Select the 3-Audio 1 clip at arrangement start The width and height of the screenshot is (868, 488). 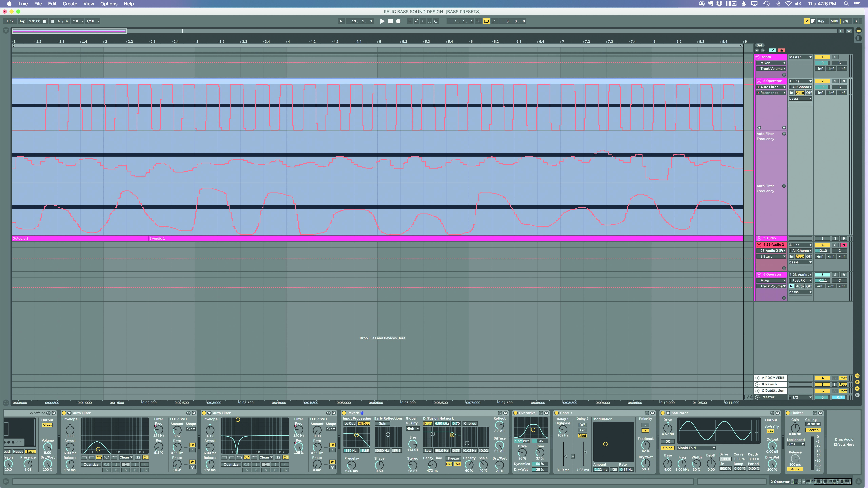click(80, 238)
